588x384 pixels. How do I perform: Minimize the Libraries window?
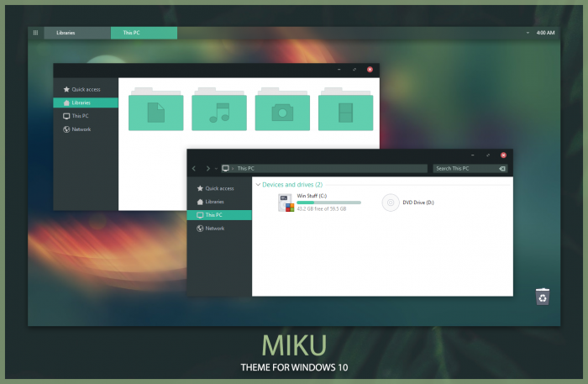click(339, 70)
